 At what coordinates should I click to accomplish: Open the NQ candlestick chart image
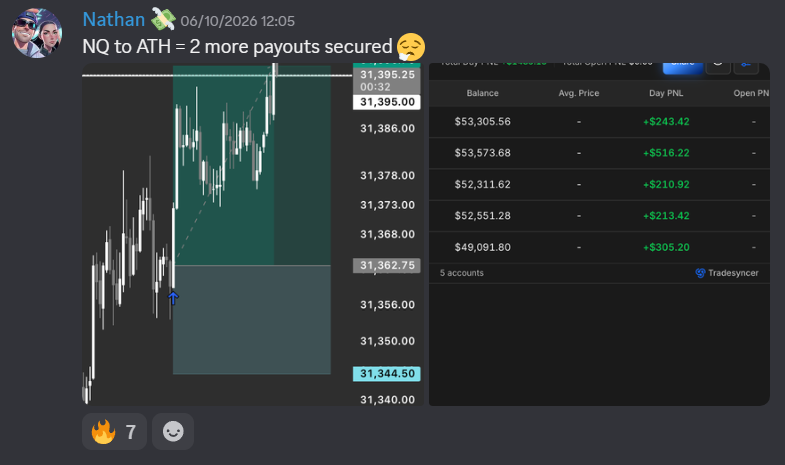[x=253, y=234]
